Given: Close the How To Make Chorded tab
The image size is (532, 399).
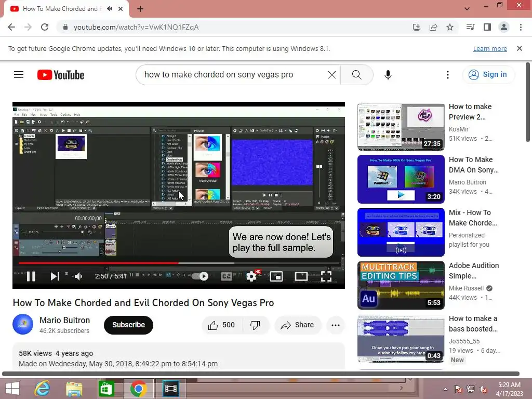Looking at the screenshot, I should click(x=121, y=9).
